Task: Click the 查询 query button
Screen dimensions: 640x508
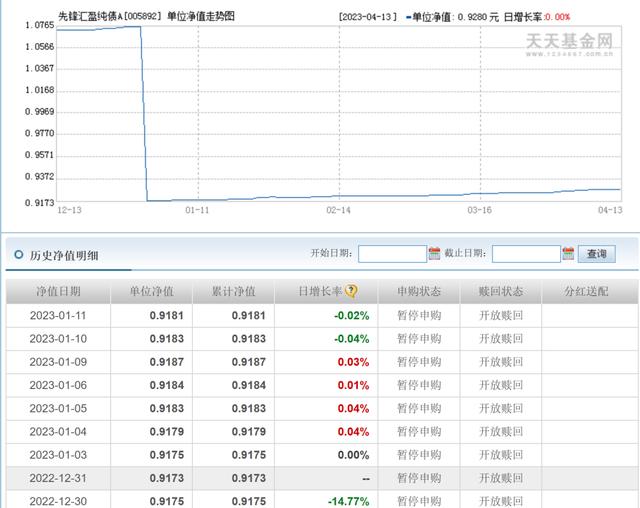Action: pyautogui.click(x=596, y=254)
